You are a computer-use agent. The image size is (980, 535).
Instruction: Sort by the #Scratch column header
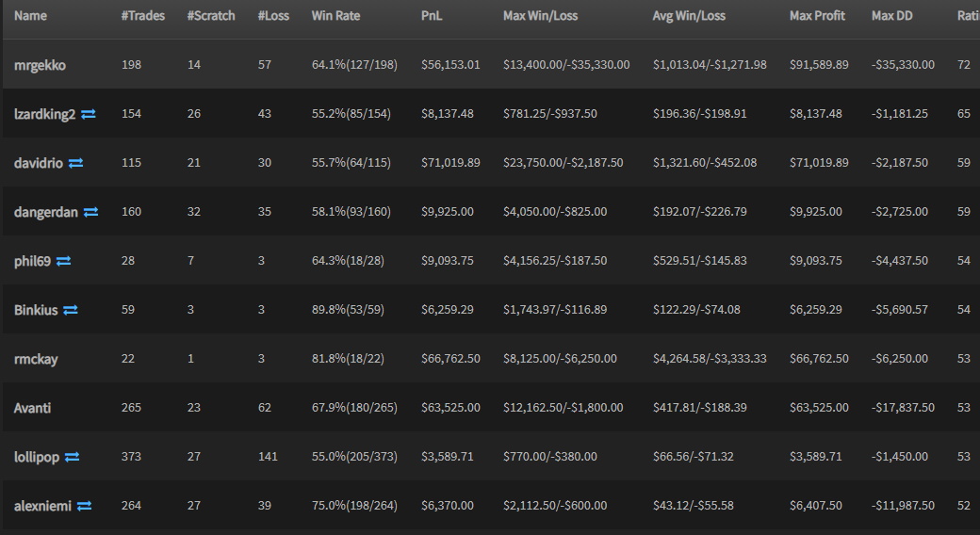[211, 16]
